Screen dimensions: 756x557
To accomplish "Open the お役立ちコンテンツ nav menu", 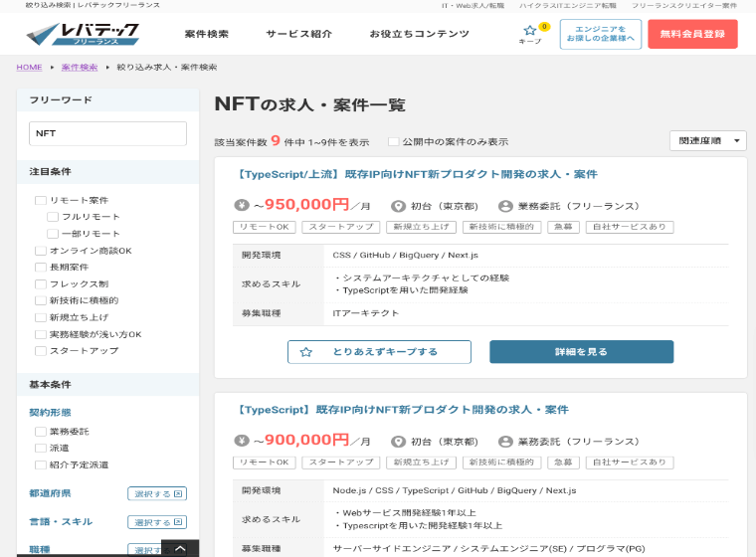I will [419, 34].
